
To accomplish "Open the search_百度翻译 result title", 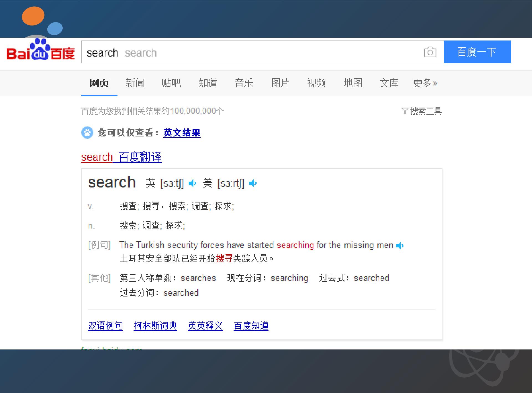I will 121,157.
